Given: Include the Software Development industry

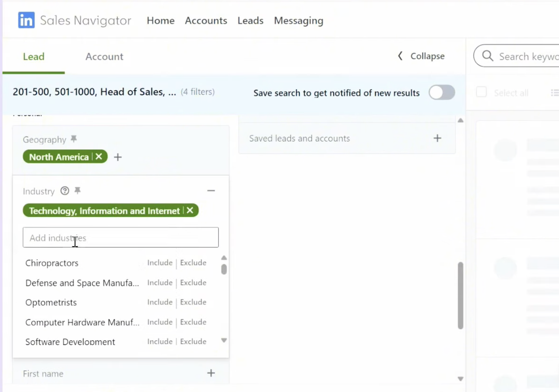Looking at the screenshot, I should click(160, 341).
